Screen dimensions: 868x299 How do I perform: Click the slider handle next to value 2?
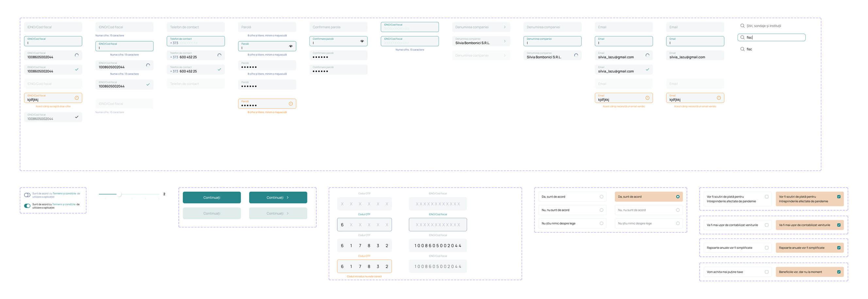pos(119,194)
